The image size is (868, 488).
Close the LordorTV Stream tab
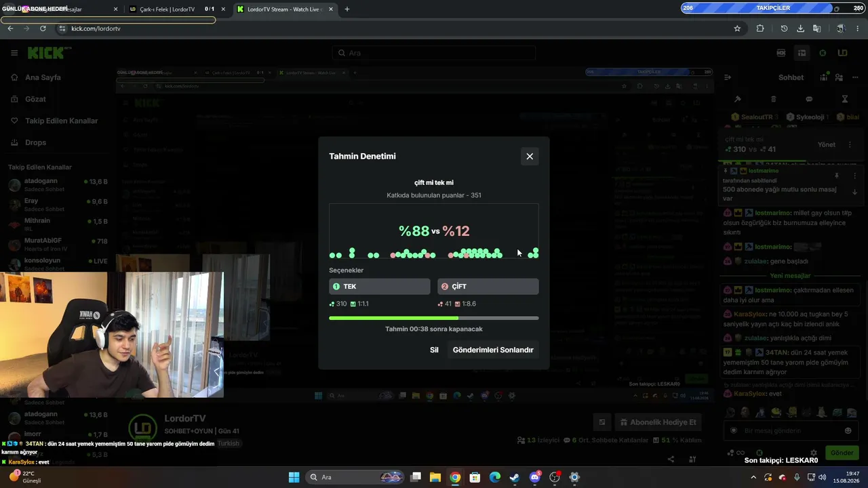point(330,9)
